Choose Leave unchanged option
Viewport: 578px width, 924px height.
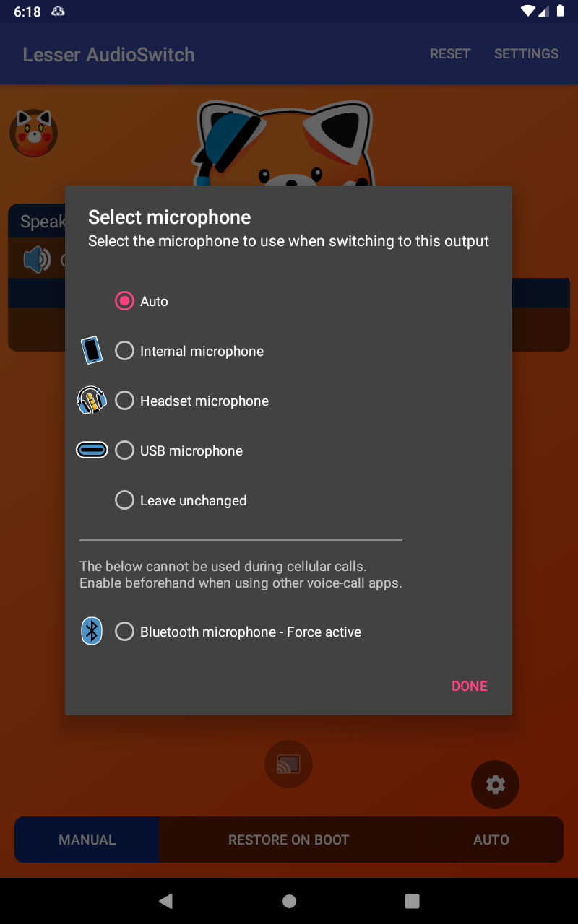125,500
